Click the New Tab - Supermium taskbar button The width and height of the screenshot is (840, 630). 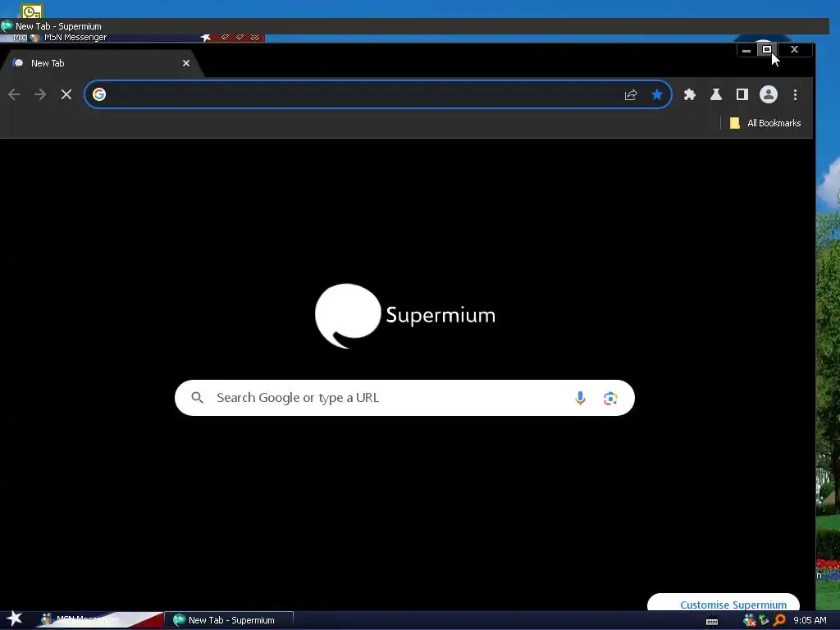click(x=229, y=620)
